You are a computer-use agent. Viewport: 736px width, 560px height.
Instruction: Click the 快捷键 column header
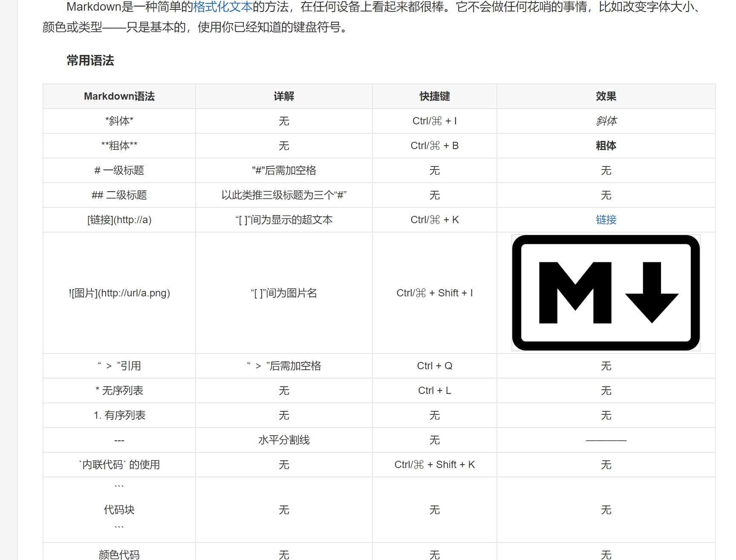435,96
